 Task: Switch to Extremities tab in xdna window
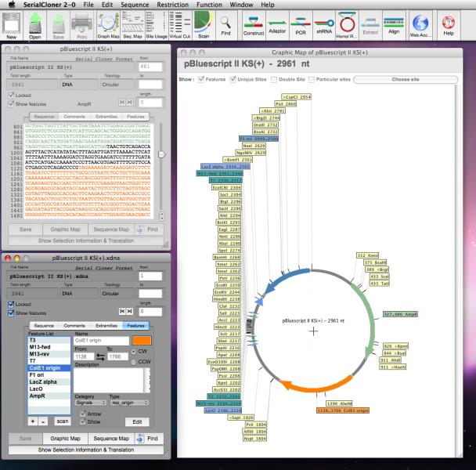106,325
